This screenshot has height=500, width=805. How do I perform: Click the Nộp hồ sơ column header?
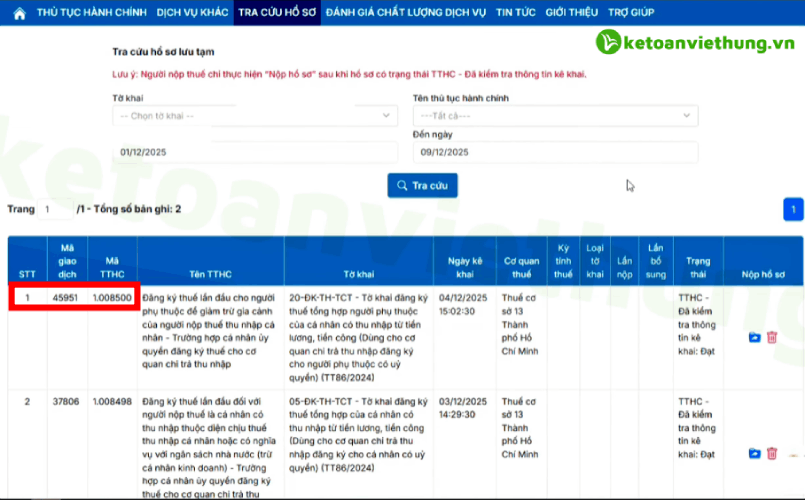[x=763, y=261]
